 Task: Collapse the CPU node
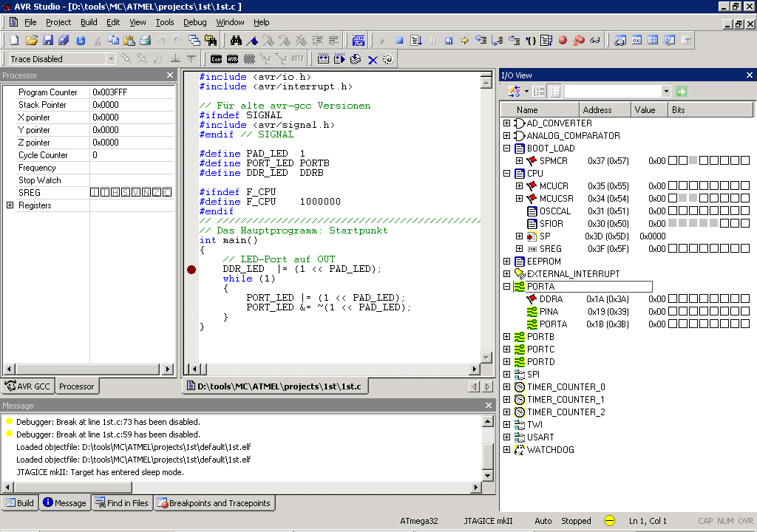point(506,174)
